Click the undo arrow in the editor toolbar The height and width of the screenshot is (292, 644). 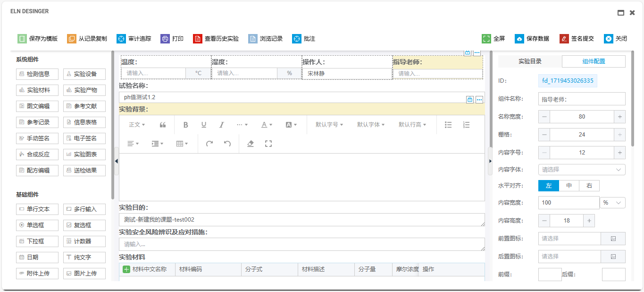(227, 143)
